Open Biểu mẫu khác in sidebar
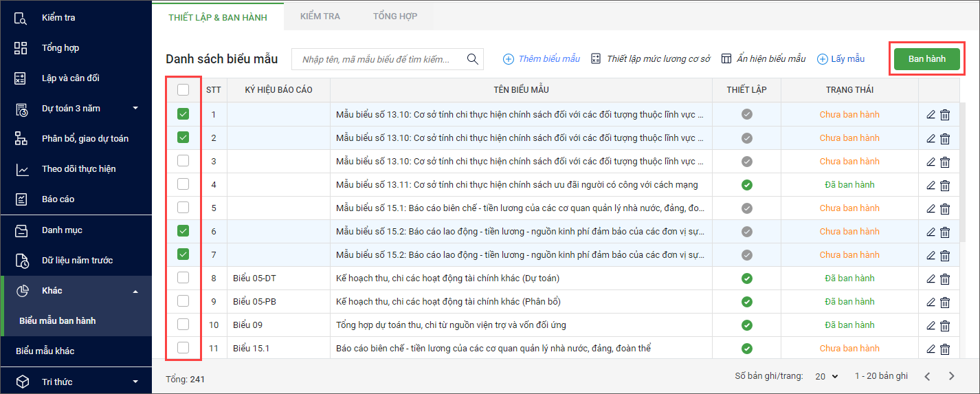Screen dimensions: 980x394 click(x=45, y=351)
